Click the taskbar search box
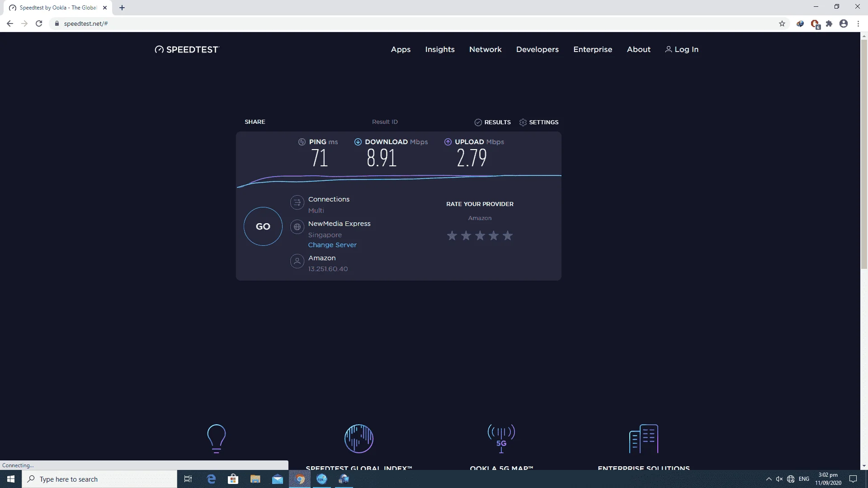 [99, 479]
